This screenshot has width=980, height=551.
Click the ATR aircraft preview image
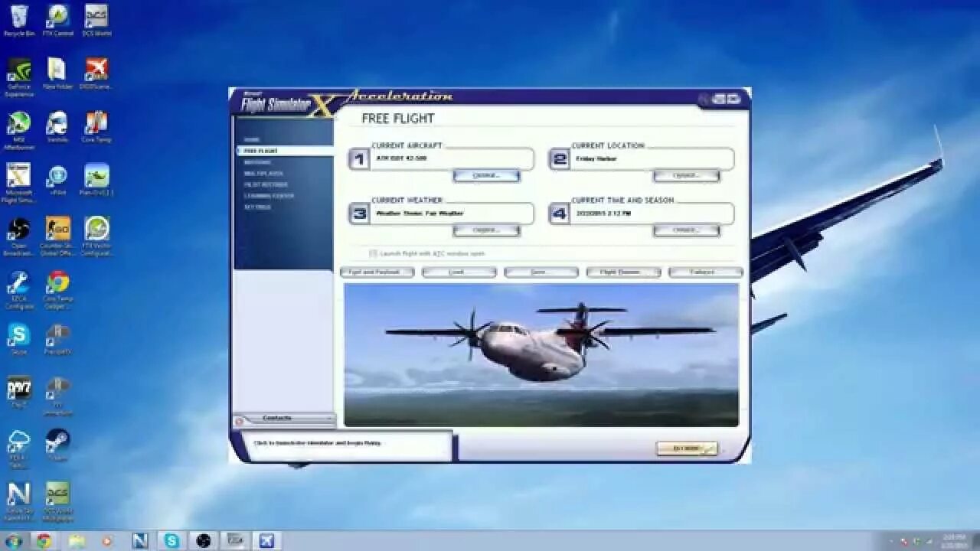coord(541,355)
